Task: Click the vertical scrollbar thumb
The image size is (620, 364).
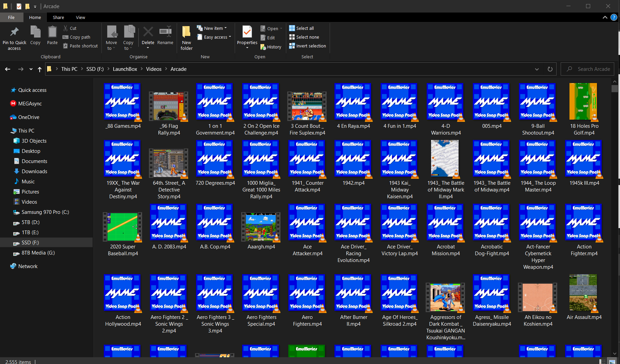Action: (x=615, y=89)
